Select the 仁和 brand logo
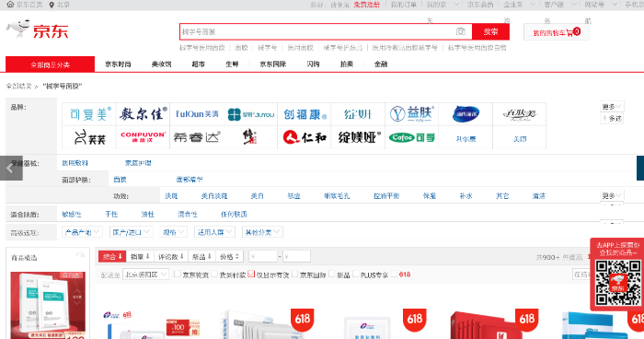This screenshot has height=339, width=644. coord(305,137)
